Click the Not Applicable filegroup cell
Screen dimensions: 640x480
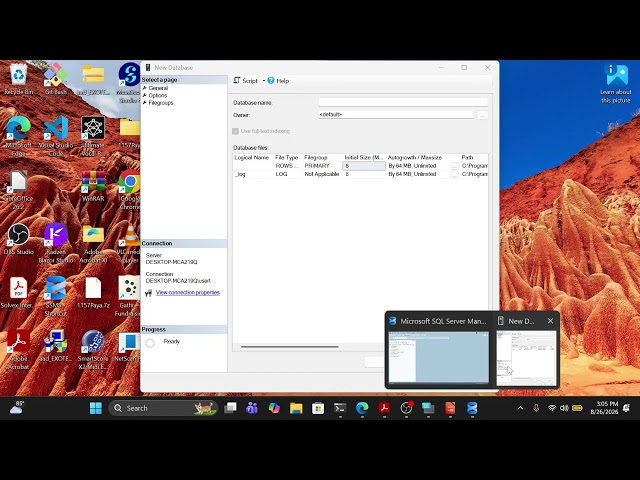click(x=322, y=174)
